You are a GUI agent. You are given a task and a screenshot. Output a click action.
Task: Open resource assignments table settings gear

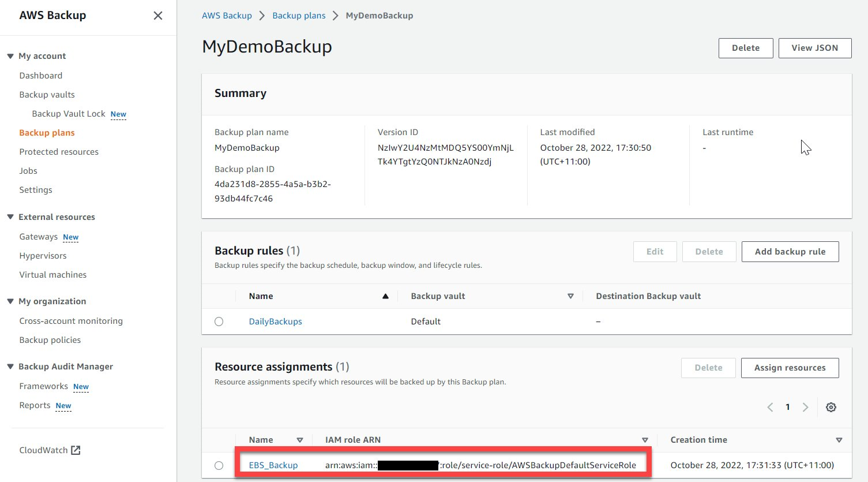[831, 407]
